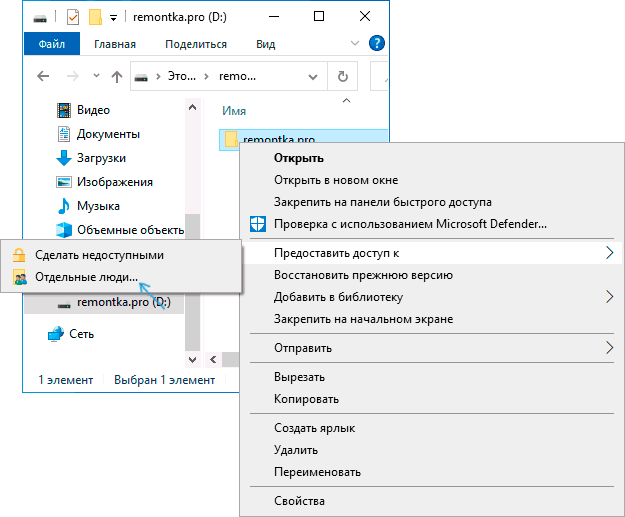Click the Up arrow navigation button
Screen dimensions: 625x517
(117, 77)
